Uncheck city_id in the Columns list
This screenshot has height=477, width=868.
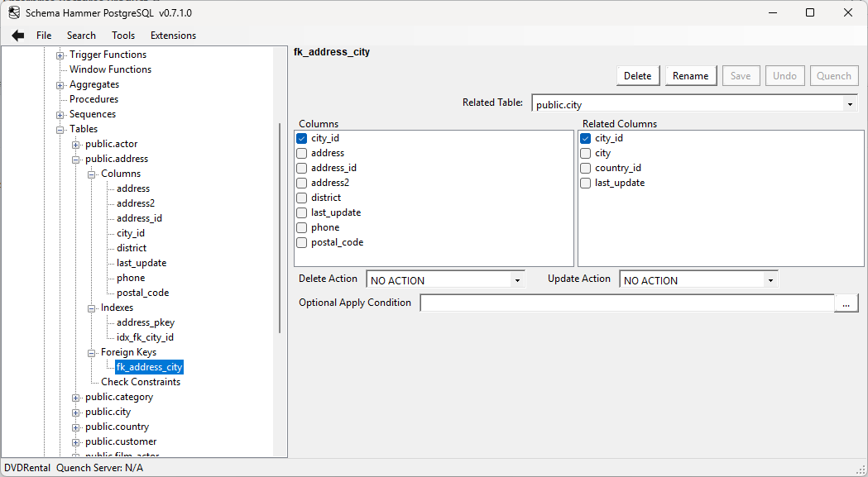point(301,137)
